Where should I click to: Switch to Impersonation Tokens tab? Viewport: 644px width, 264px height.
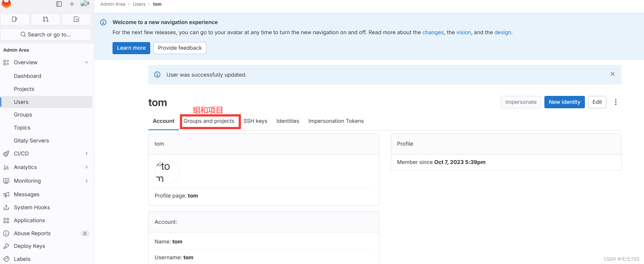pyautogui.click(x=336, y=121)
